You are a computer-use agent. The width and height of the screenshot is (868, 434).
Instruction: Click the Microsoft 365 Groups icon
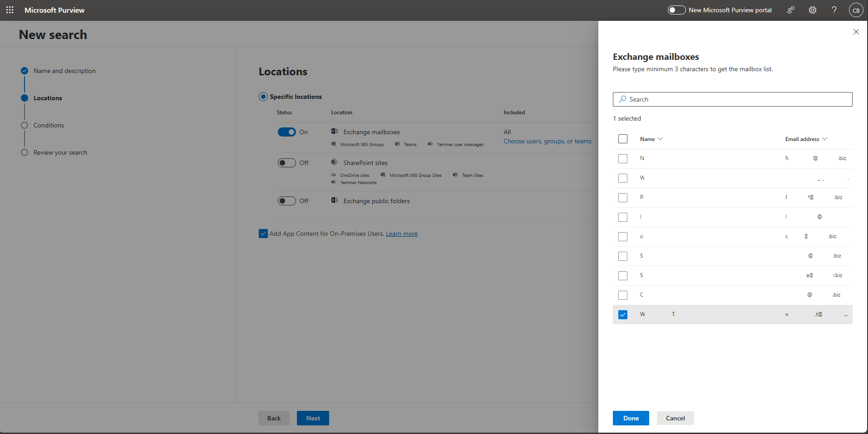[334, 144]
